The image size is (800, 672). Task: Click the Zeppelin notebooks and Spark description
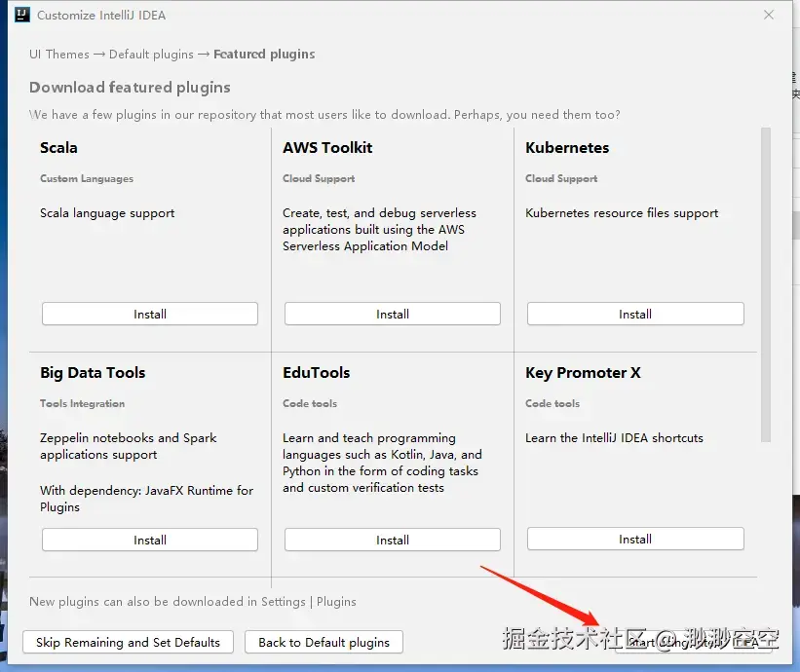coord(128,446)
